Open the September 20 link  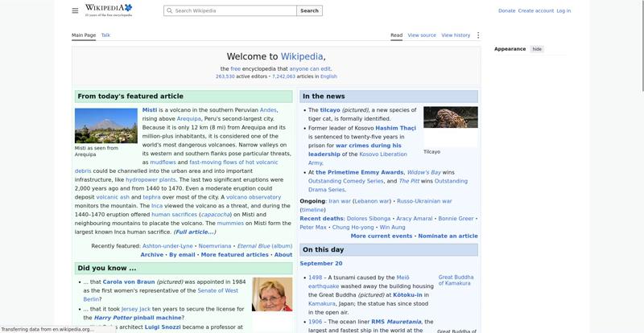point(320,264)
